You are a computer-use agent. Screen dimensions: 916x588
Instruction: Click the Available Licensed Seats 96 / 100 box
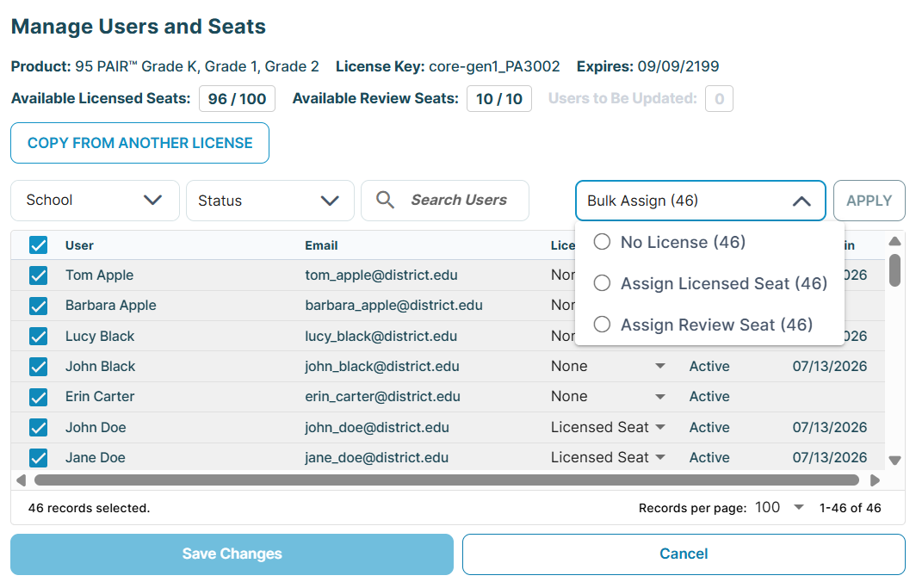(x=238, y=99)
